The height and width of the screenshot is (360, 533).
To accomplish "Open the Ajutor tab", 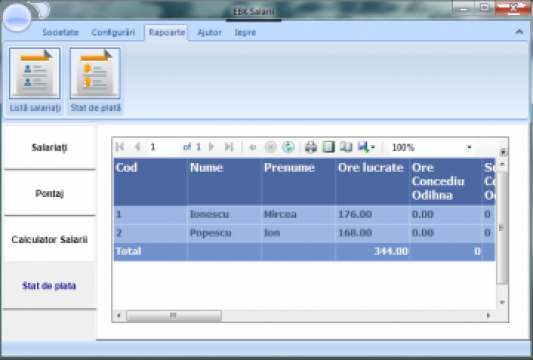I will (x=209, y=32).
